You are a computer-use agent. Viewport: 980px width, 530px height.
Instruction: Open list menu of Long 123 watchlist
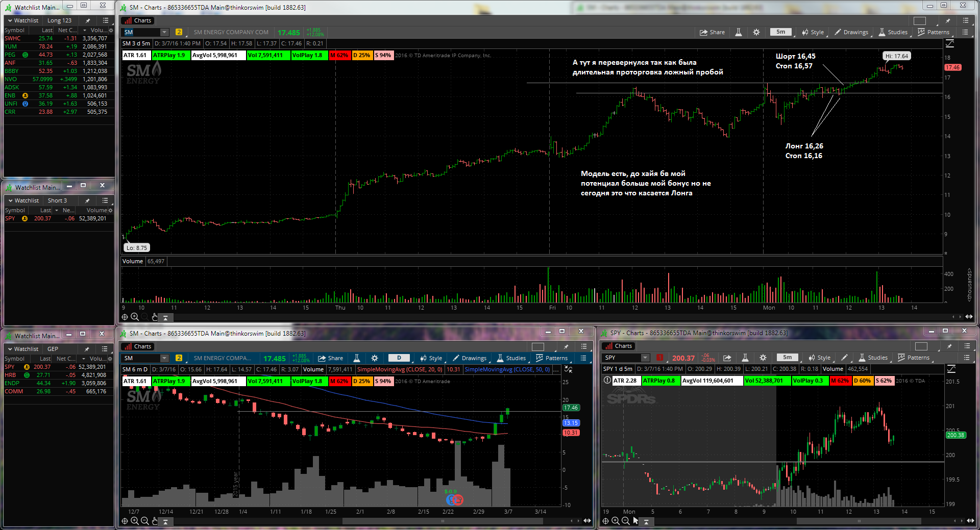point(105,20)
